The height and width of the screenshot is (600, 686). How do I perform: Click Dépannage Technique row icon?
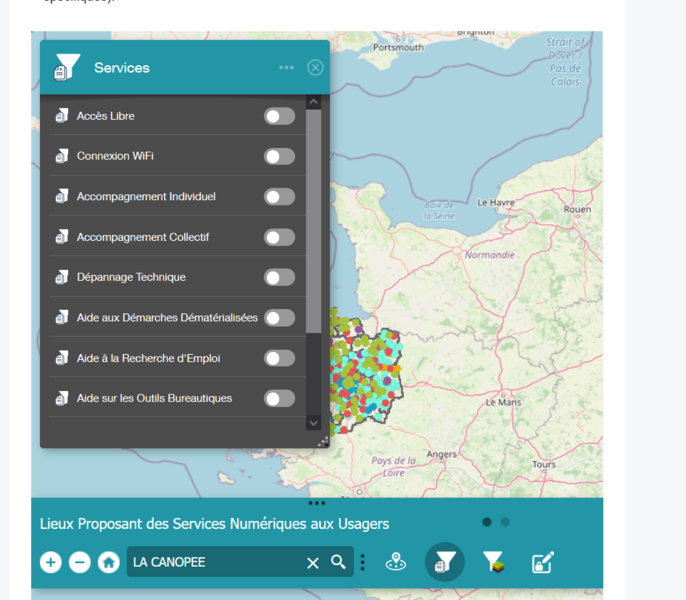click(x=62, y=277)
